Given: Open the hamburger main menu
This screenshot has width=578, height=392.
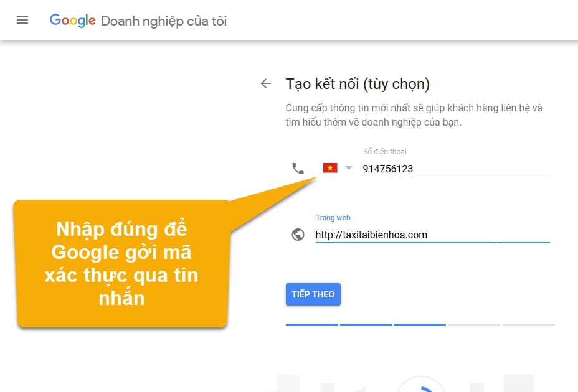Looking at the screenshot, I should [x=22, y=20].
